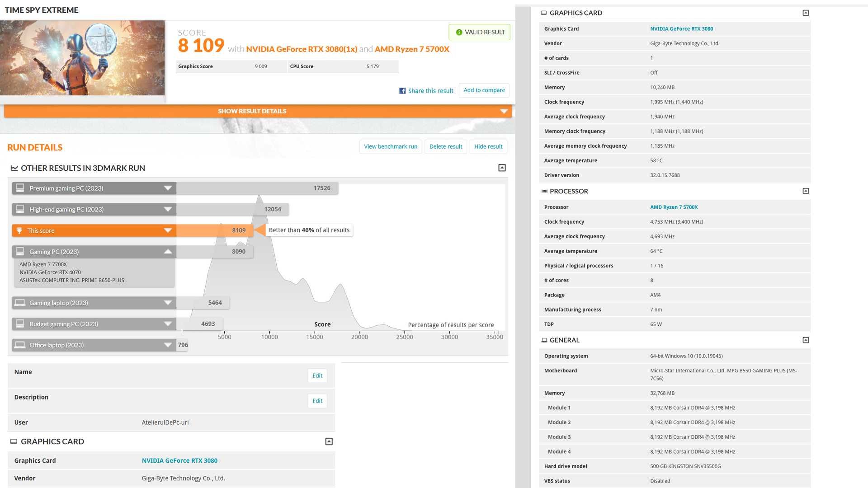The width and height of the screenshot is (868, 488).
Task: Click the Processor chip icon
Action: click(x=544, y=191)
